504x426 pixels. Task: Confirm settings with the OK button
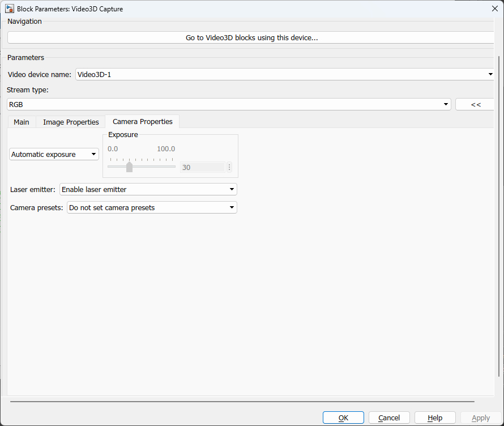(343, 417)
